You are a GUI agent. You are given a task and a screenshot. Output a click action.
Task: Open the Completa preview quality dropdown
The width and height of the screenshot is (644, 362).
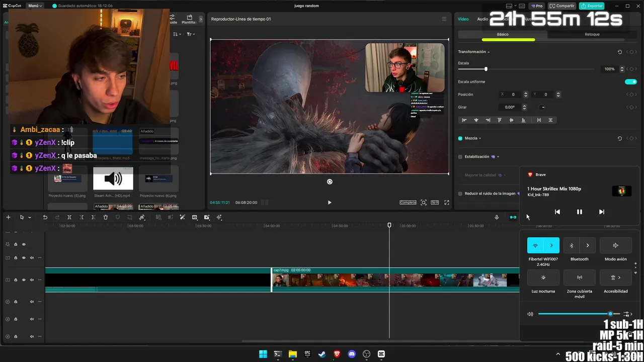(408, 203)
